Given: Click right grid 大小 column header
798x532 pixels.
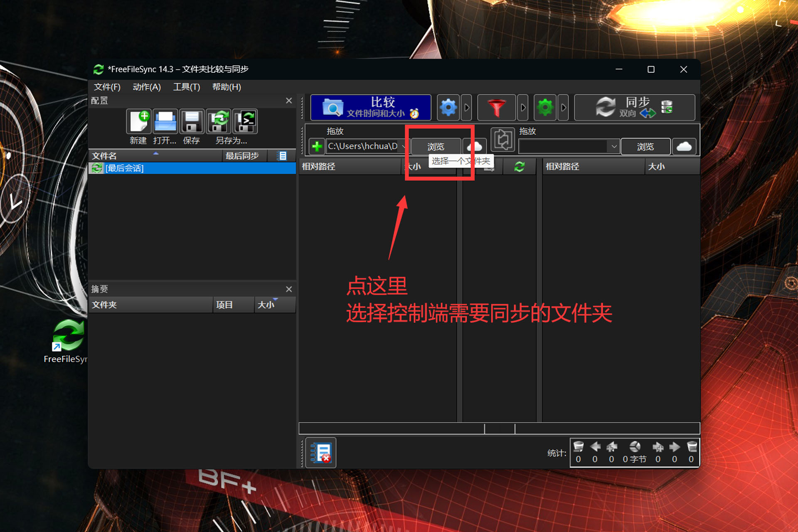Looking at the screenshot, I should point(672,167).
